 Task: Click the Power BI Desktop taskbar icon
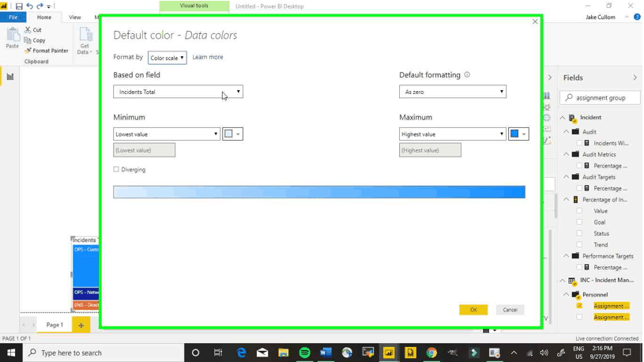(389, 353)
